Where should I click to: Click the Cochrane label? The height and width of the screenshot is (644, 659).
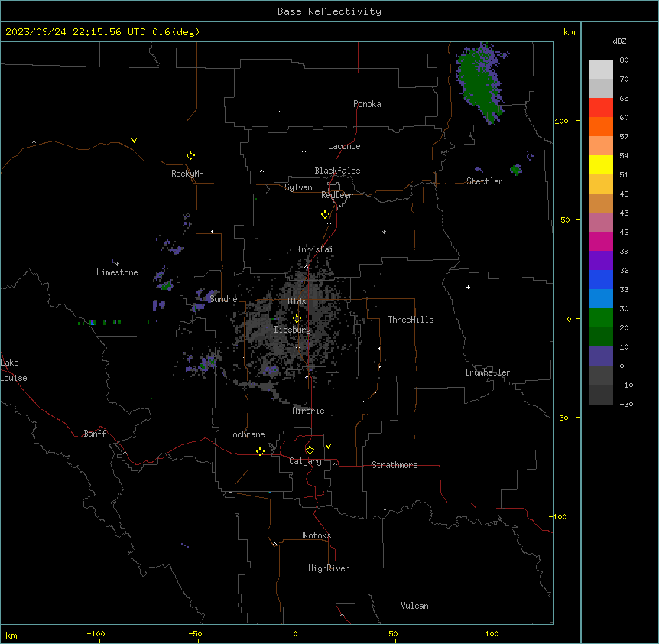pyautogui.click(x=246, y=434)
